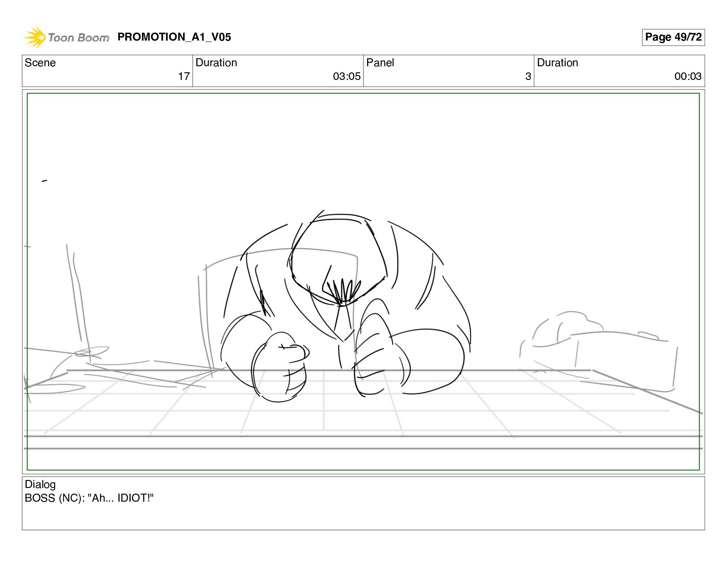
Task: Click the panel duration value '00:03'
Action: (x=688, y=76)
